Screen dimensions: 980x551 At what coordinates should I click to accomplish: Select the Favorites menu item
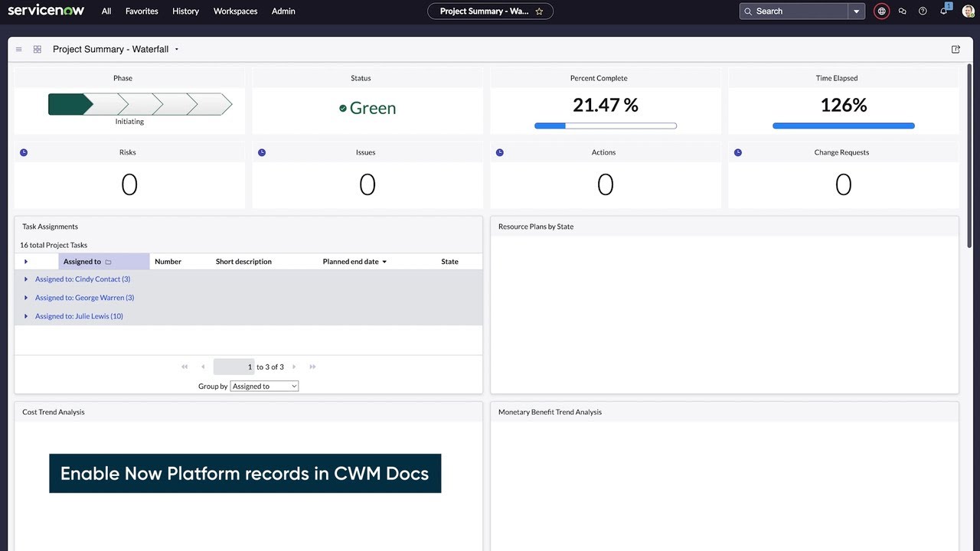click(x=142, y=11)
